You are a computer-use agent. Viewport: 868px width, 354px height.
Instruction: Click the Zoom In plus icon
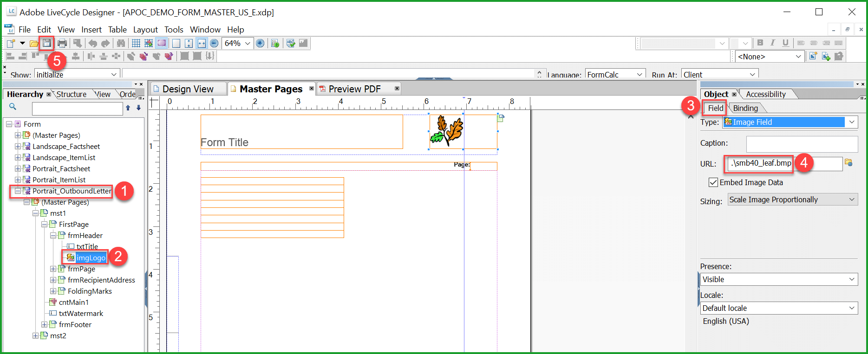point(260,44)
